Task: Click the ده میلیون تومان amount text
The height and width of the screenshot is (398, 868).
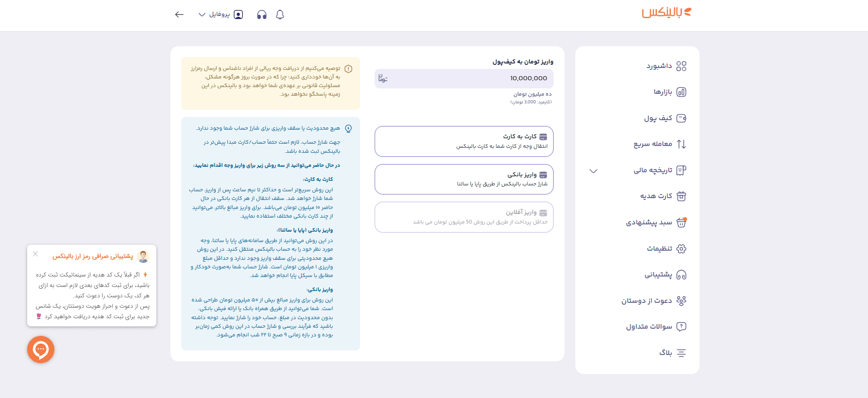Action: point(532,94)
